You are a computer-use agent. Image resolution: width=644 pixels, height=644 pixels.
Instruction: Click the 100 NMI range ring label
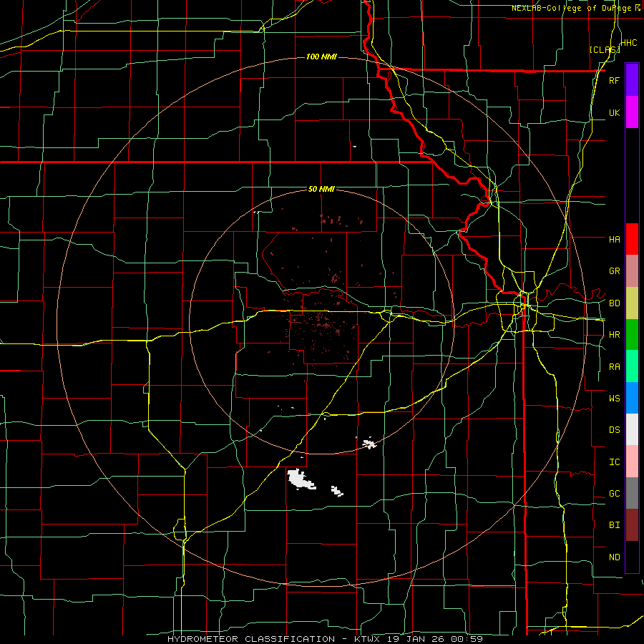point(321,57)
